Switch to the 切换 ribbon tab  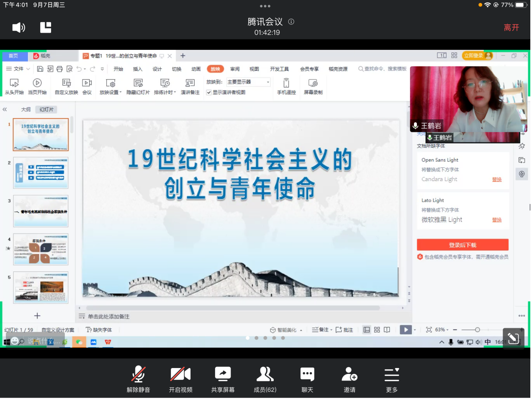[177, 69]
